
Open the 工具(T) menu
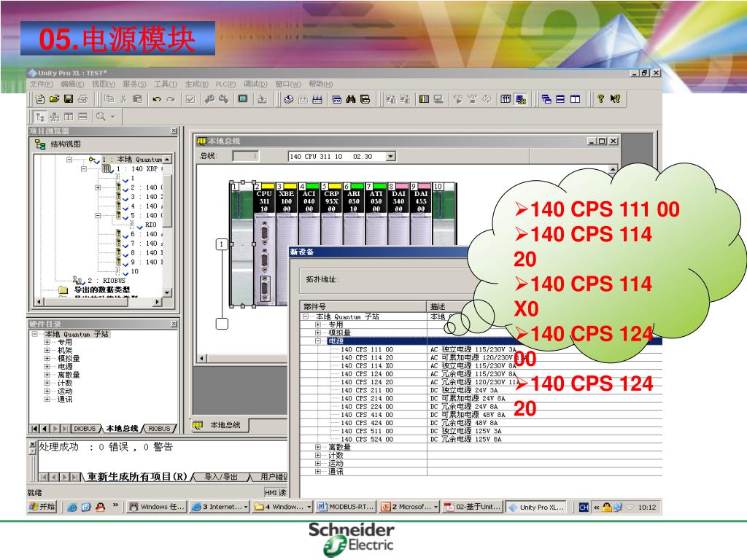coord(166,84)
